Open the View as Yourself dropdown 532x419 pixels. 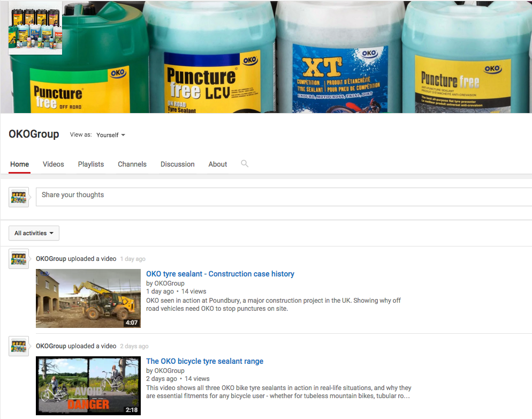111,135
